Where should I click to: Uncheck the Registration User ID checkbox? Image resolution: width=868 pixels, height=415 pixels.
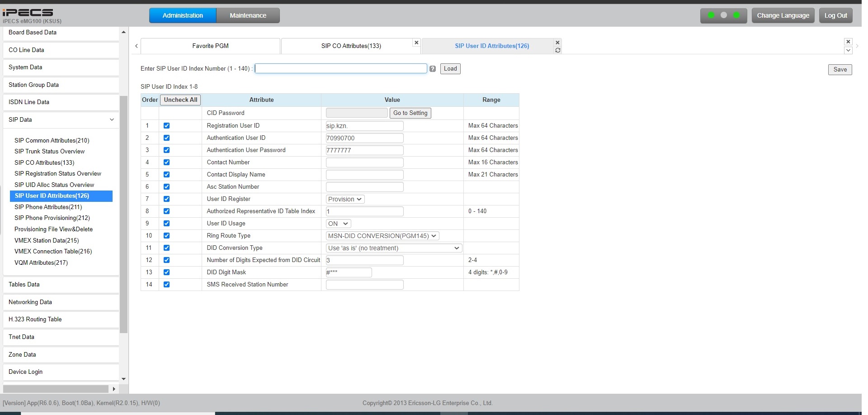pos(166,126)
